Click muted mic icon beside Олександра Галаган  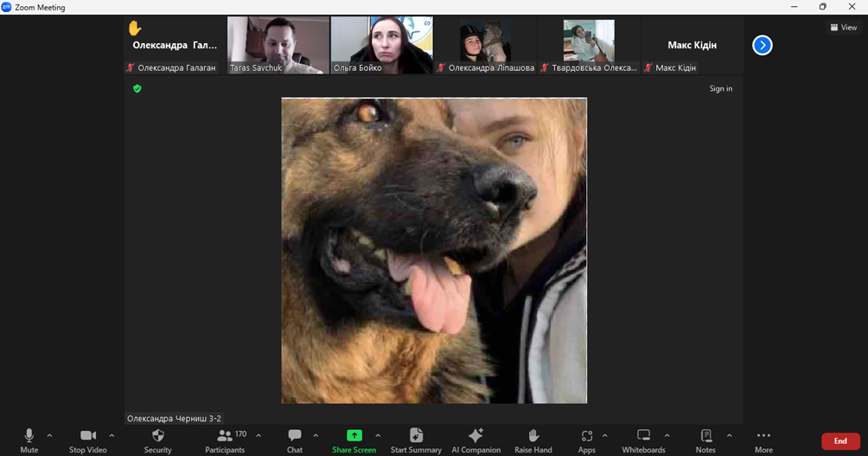coord(131,68)
